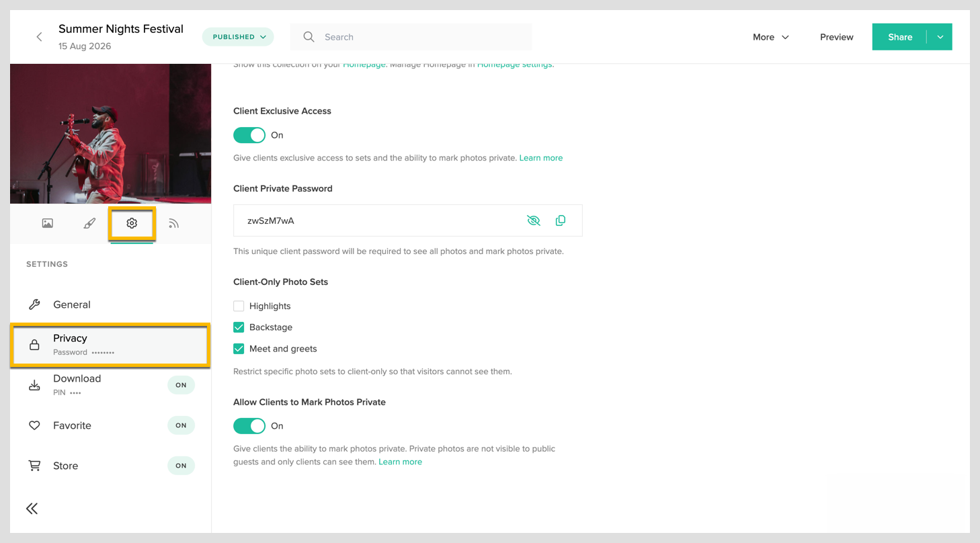
Task: Toggle the Favorite ON badge
Action: click(x=181, y=425)
